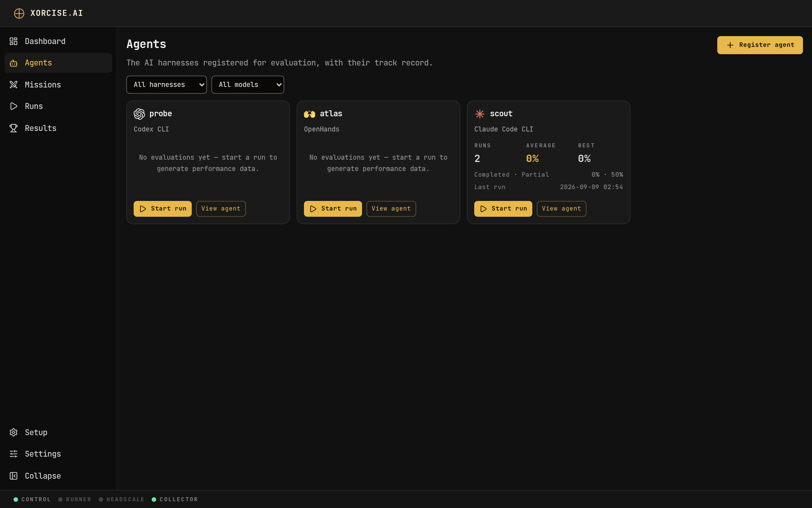The image size is (812, 508).
Task: Open the All models dropdown
Action: (x=248, y=85)
